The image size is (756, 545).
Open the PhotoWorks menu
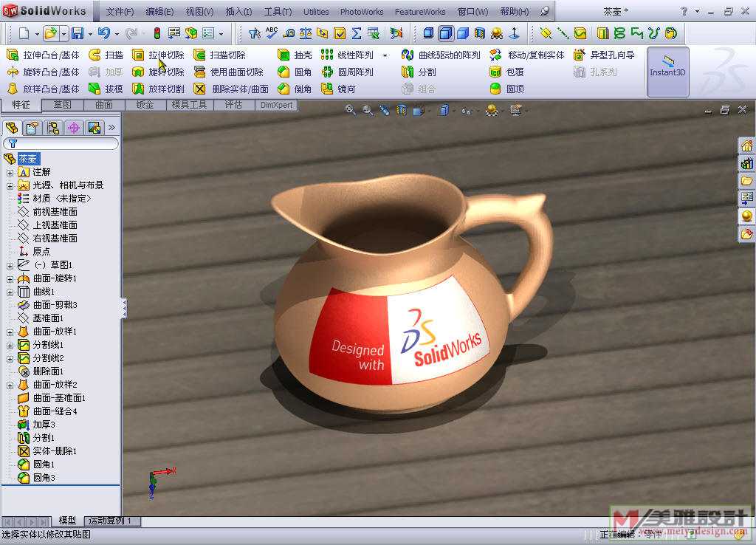362,12
